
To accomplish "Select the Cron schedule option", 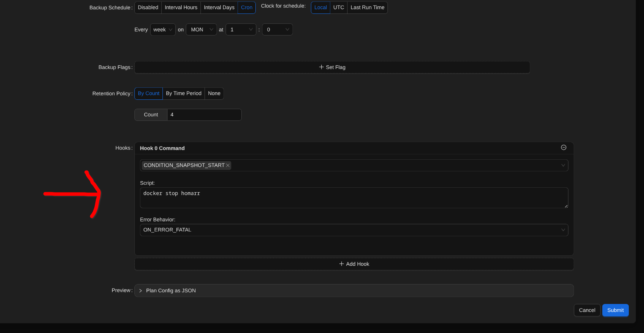I will click(246, 7).
